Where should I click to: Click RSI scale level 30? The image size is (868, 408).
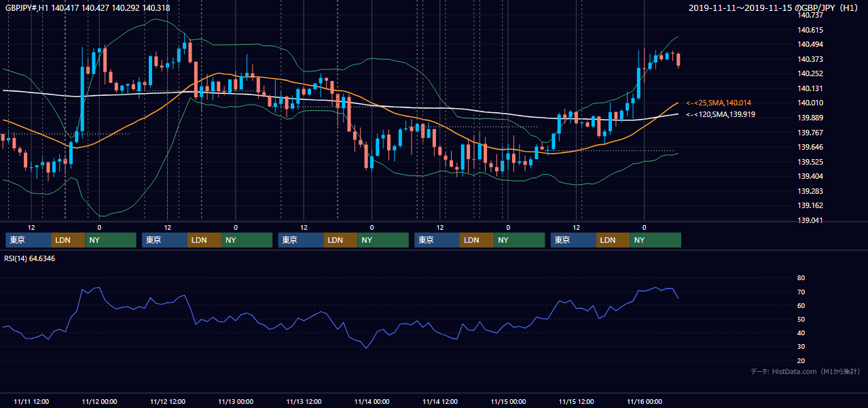coord(801,347)
